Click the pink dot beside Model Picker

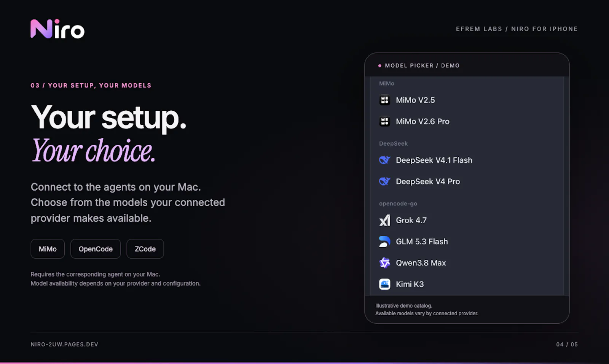(x=379, y=66)
